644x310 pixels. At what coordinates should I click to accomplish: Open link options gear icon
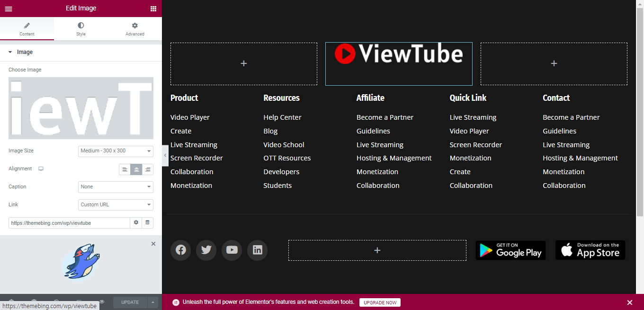tap(136, 223)
